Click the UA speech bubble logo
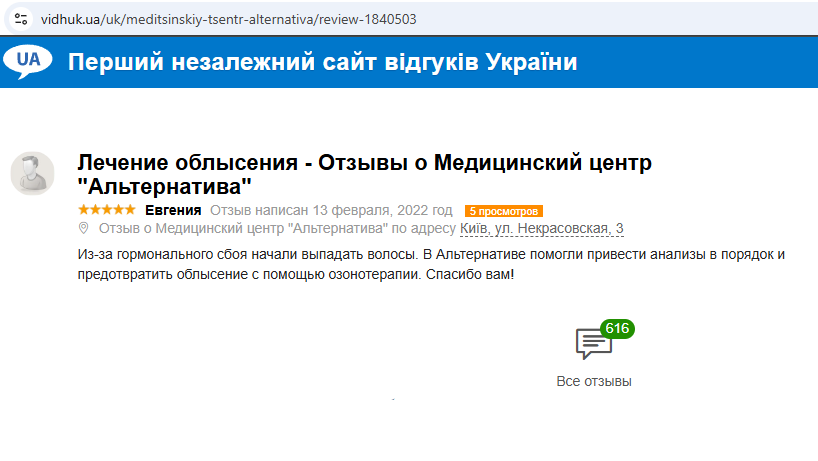The image size is (818, 461). tap(28, 61)
